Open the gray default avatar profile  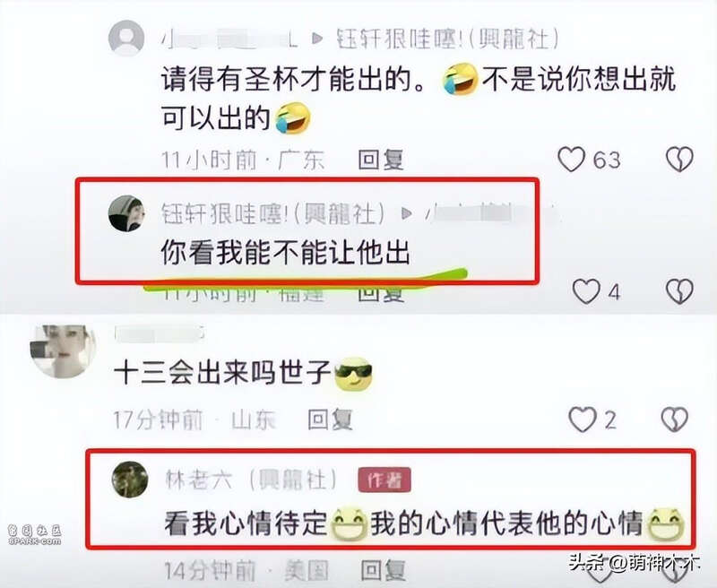tap(126, 38)
